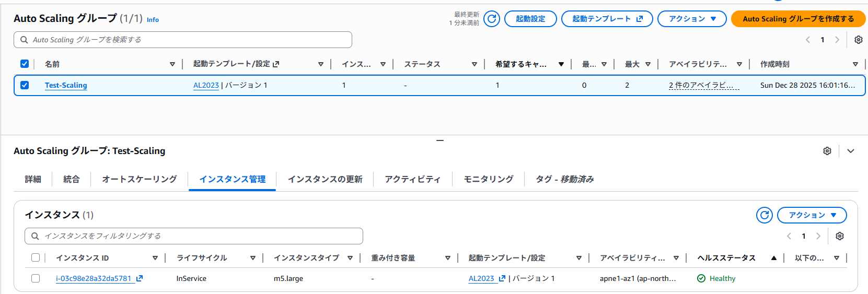The width and height of the screenshot is (868, 294).
Task: Open external link icon beside instance ID
Action: click(140, 279)
